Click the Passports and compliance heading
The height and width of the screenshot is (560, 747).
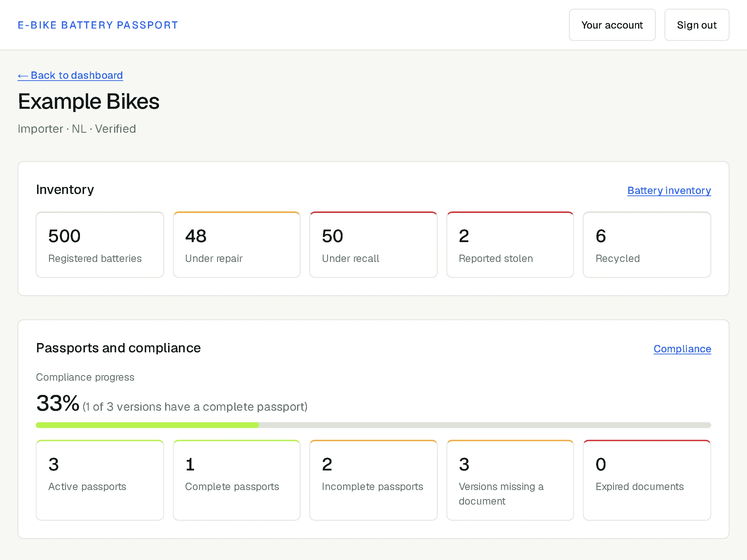[x=118, y=348]
